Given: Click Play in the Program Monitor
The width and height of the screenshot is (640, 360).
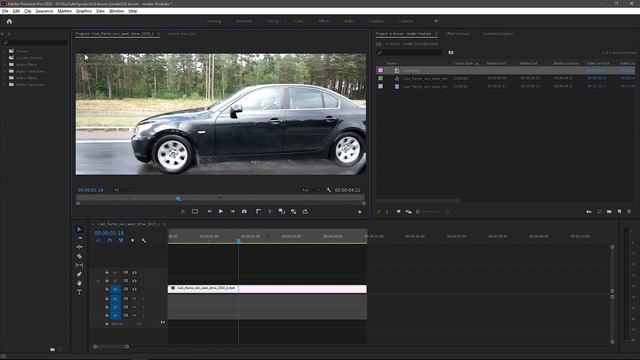Looking at the screenshot, I should click(220, 211).
